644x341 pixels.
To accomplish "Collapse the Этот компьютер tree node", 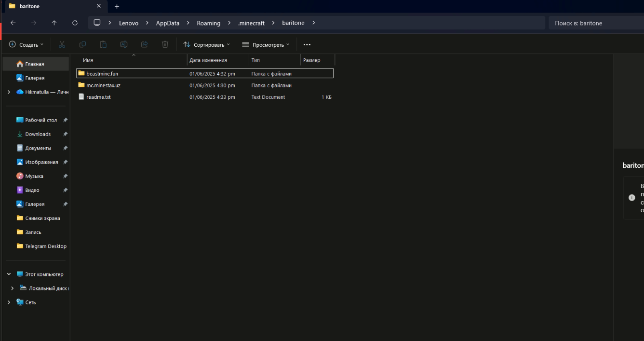I will [9, 274].
